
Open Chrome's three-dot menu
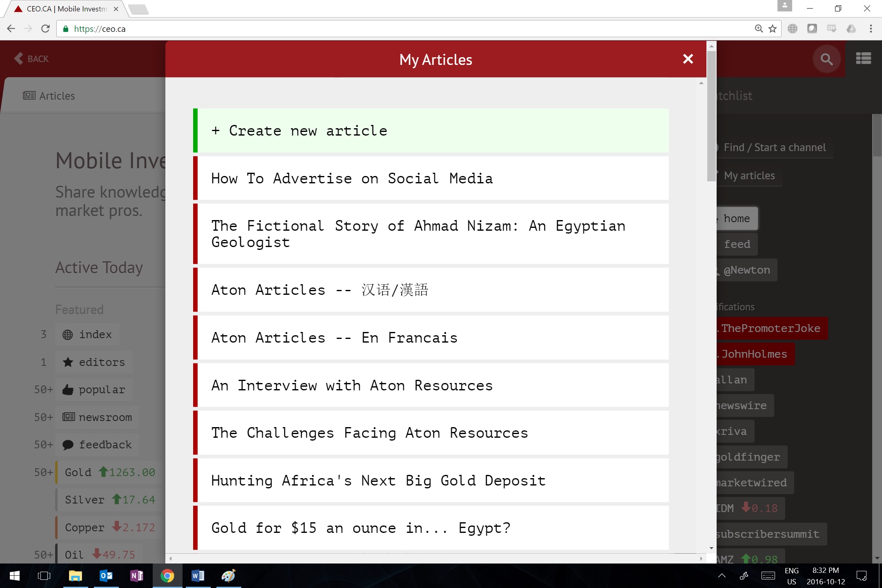pyautogui.click(x=871, y=29)
